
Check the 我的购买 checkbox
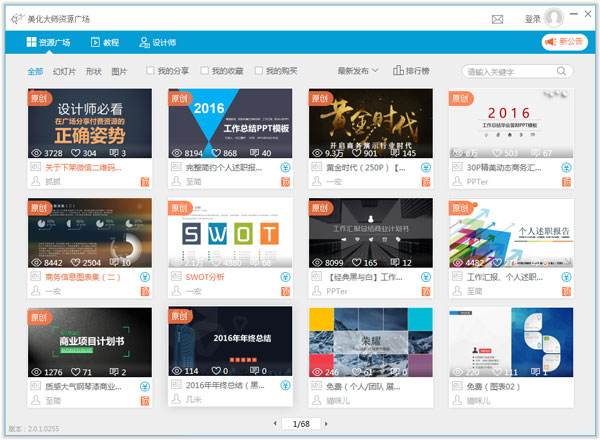tap(259, 72)
